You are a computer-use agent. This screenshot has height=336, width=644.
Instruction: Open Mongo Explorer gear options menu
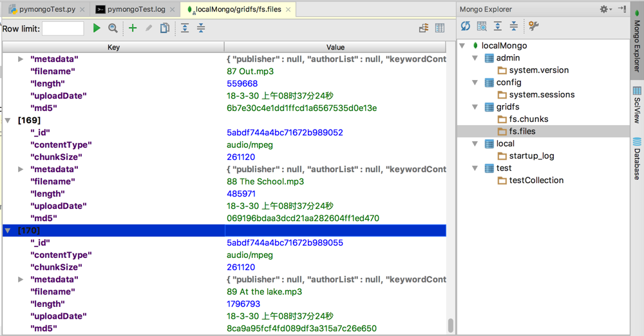[x=606, y=9]
